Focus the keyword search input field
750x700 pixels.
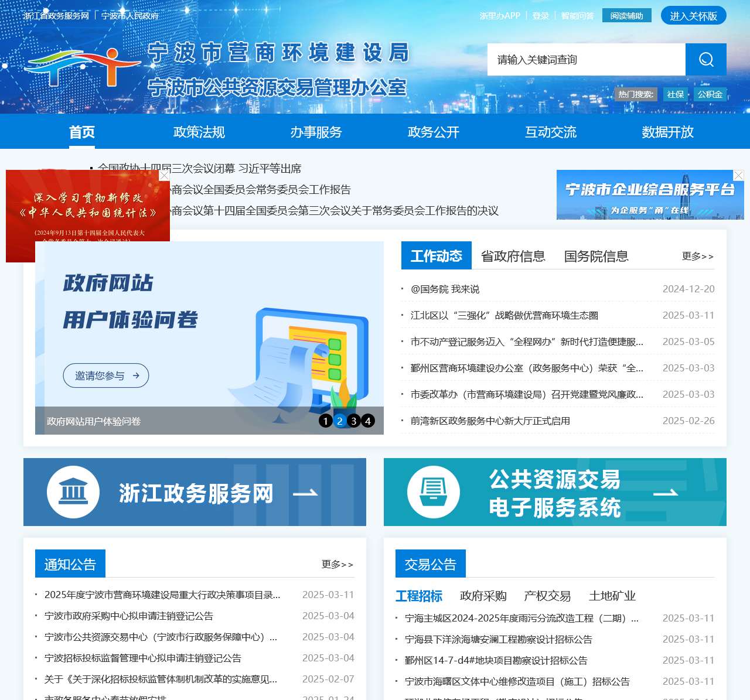[x=587, y=59]
